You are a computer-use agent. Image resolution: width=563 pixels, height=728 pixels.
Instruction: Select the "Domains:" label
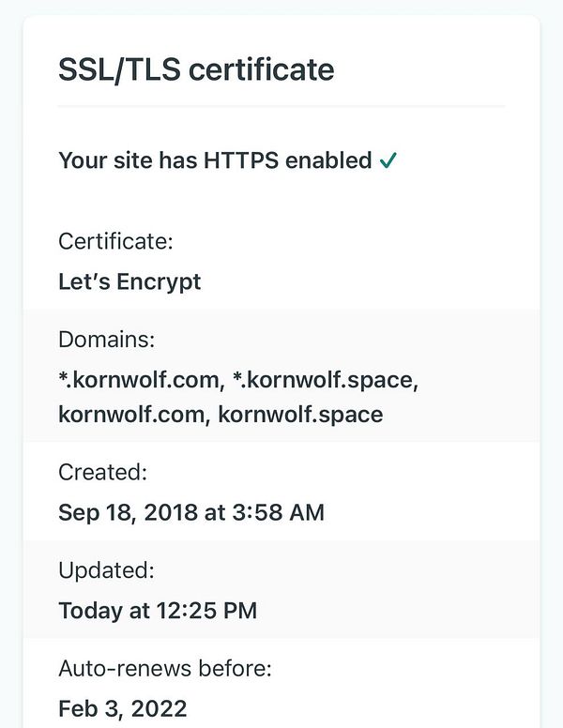105,340
